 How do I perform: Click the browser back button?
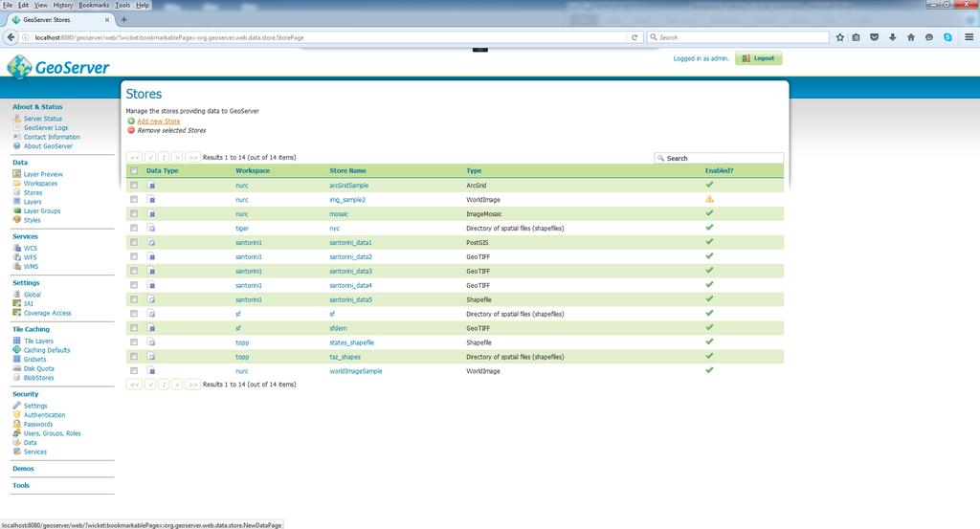click(11, 37)
